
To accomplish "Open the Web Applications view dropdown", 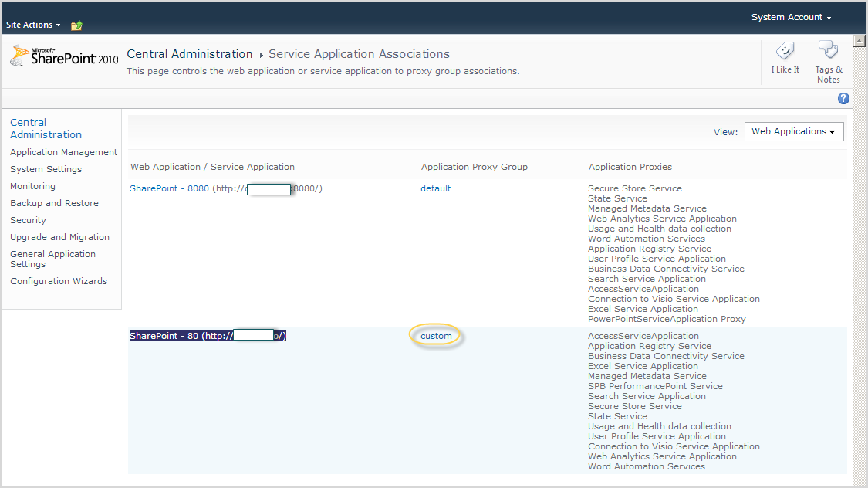I will point(794,132).
